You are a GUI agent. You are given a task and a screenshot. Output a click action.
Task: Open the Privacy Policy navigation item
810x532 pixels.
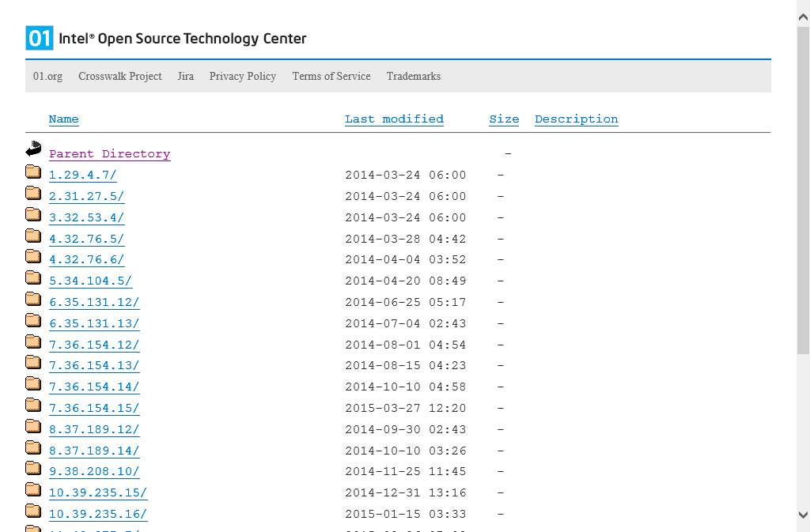[x=243, y=77]
